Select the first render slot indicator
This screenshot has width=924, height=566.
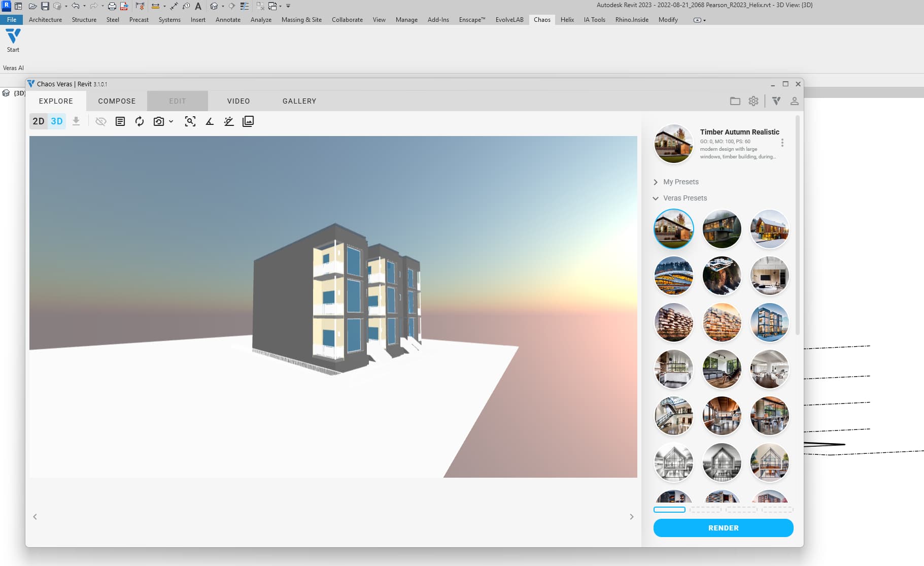click(669, 510)
